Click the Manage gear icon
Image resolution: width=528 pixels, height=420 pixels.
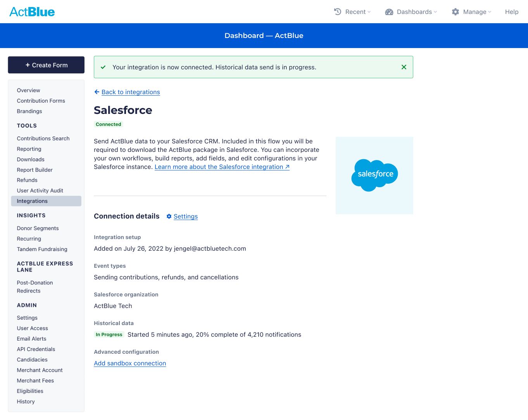pyautogui.click(x=456, y=12)
